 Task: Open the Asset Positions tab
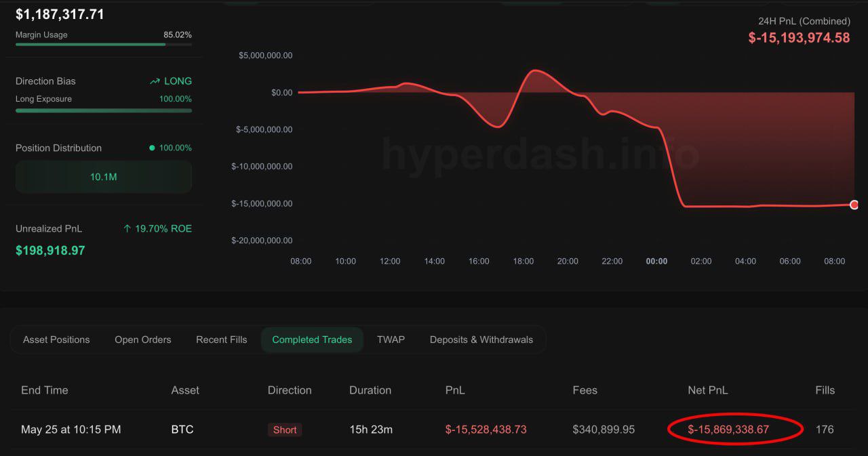pos(56,339)
